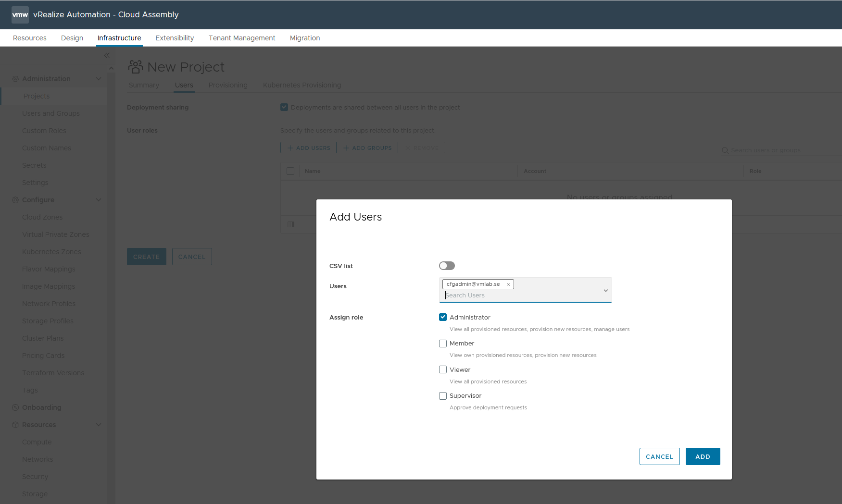Click the ADD GROUPS button
842x504 pixels.
click(x=367, y=148)
